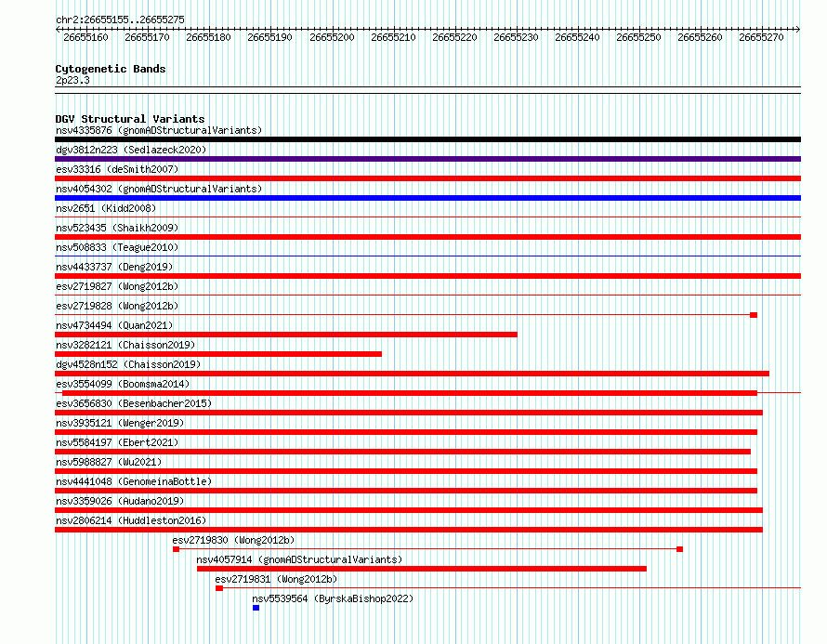Click the Cytogenetic Bands track title

pyautogui.click(x=111, y=69)
